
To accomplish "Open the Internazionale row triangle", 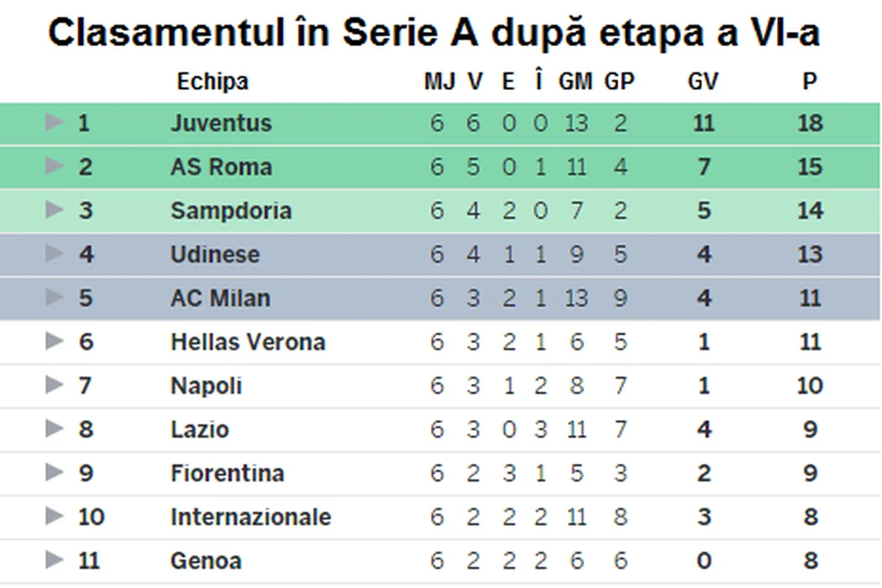I will (x=55, y=516).
